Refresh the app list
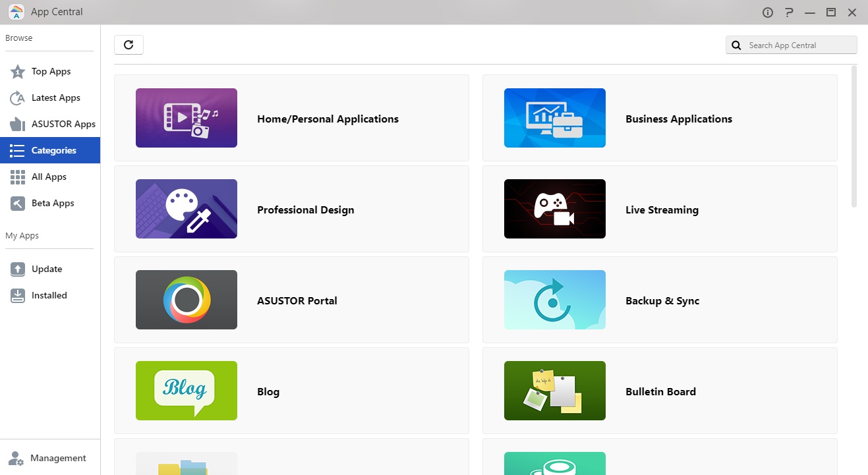The height and width of the screenshot is (475, 868). coord(129,45)
